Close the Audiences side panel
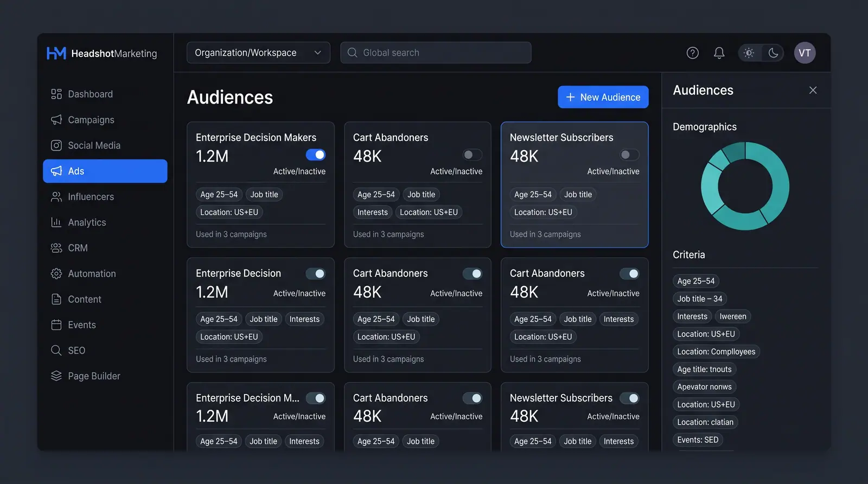 (813, 90)
